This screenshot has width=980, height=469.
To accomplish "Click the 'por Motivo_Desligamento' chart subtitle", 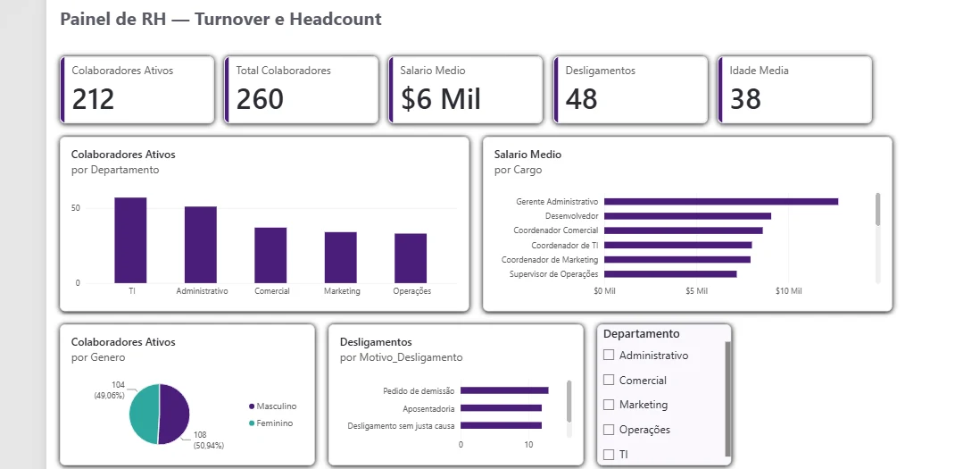I will click(402, 357).
